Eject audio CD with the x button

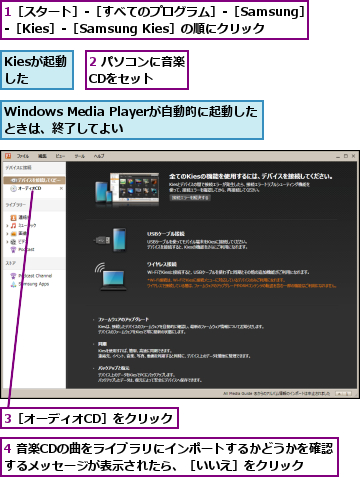click(61, 189)
